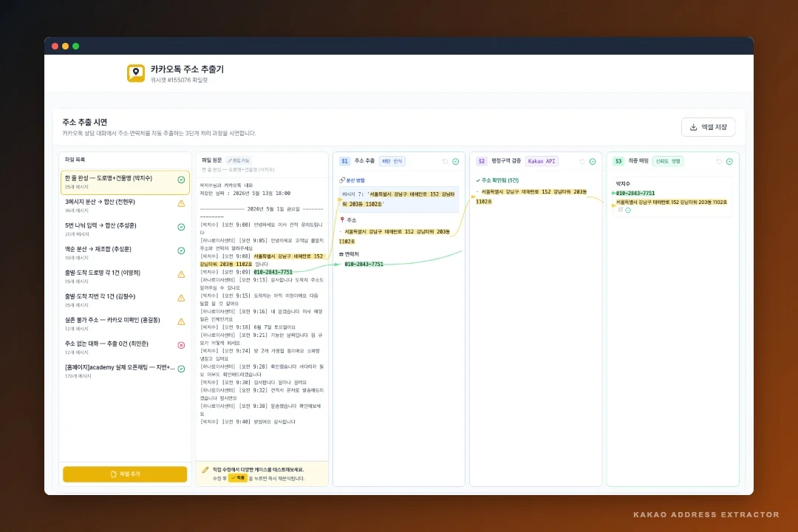Click warning triangle icon on 전현무 file row
The width and height of the screenshot is (798, 532).
click(x=181, y=204)
